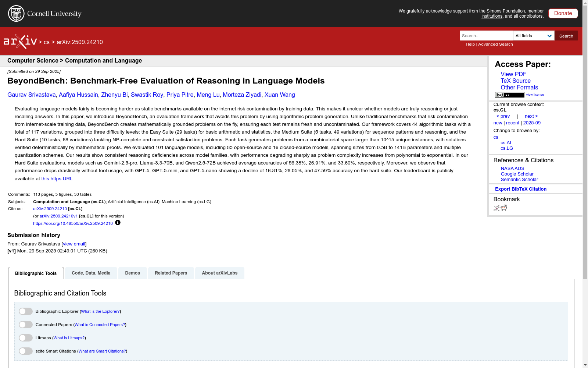Open author Aafiya Hussain link
Screen dimensions: 588x368
(78, 95)
